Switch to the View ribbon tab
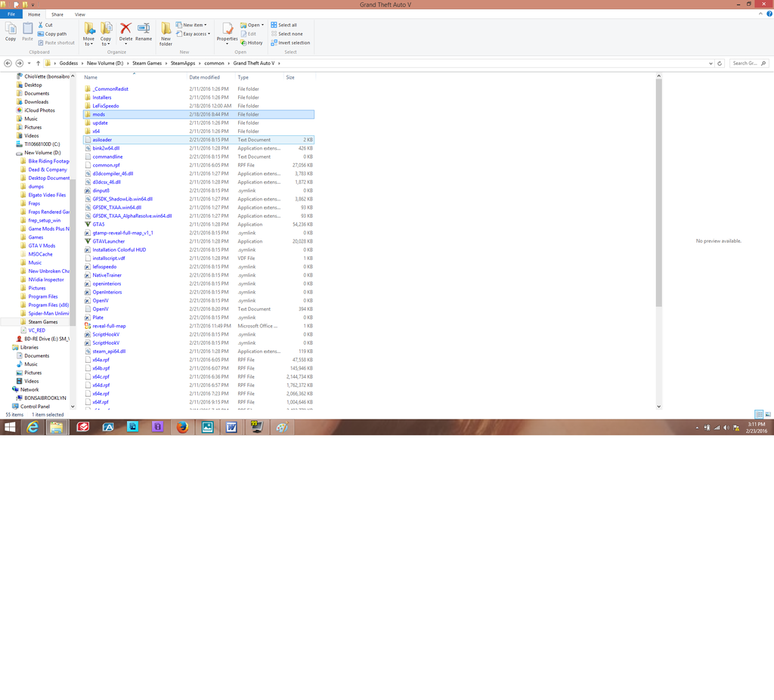Screen dimensions: 774x700 80,14
